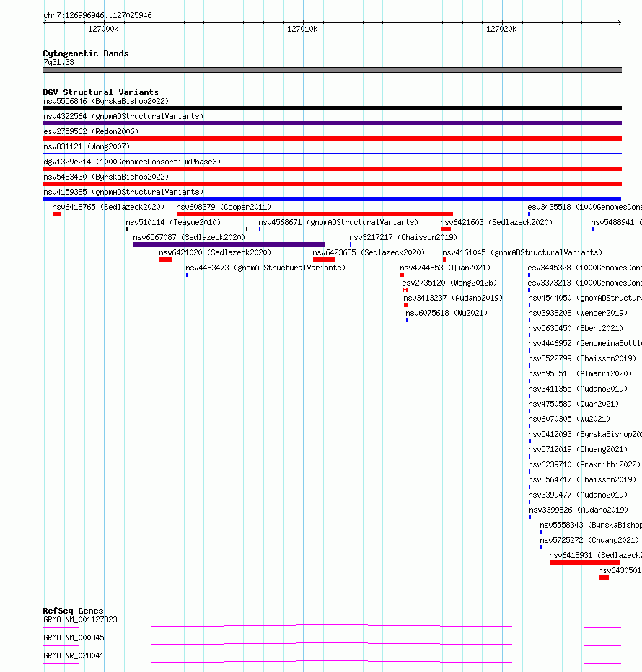Open the nsv5558343 variant label
Image resolution: width=642 pixels, height=672 pixels.
pos(591,525)
